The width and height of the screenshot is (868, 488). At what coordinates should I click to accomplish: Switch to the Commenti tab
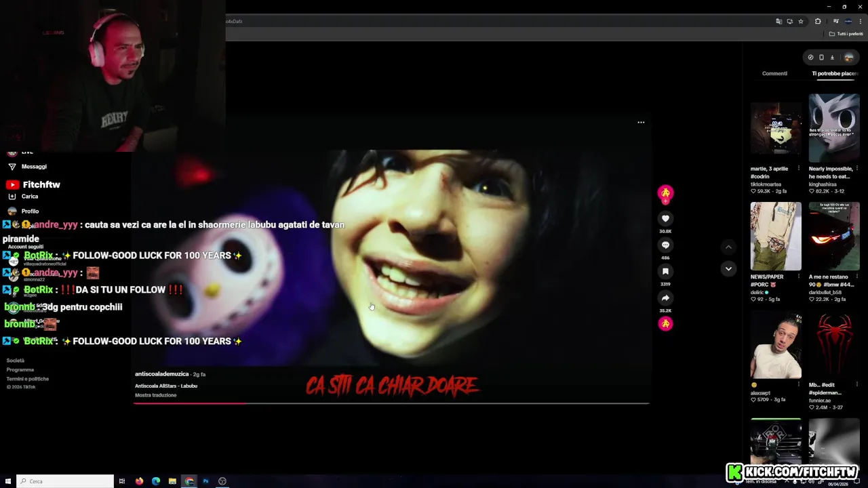point(774,73)
